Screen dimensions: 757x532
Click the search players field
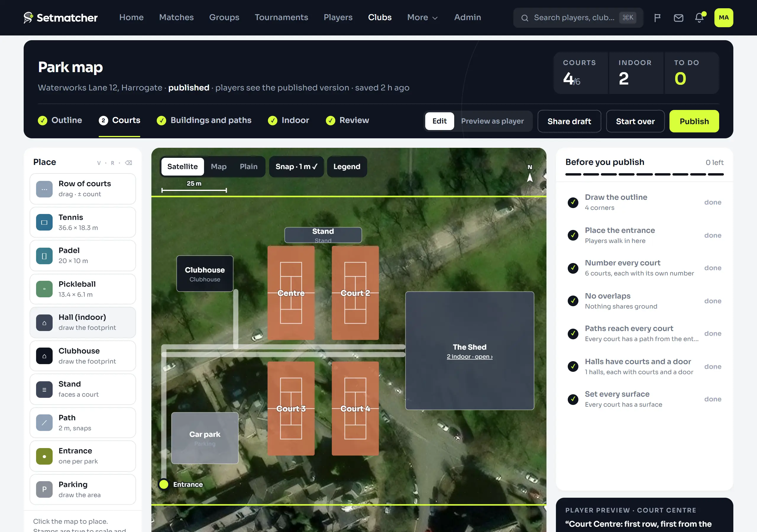[578, 18]
